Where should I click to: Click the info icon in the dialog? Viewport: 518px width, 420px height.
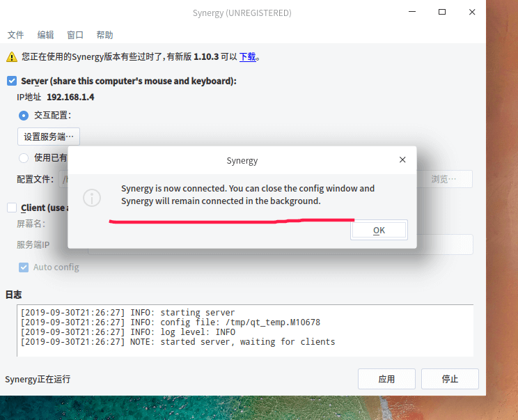point(92,198)
